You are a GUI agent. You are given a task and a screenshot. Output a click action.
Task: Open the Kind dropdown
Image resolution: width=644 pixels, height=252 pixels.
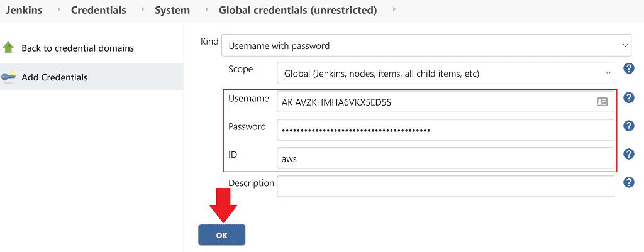point(426,45)
